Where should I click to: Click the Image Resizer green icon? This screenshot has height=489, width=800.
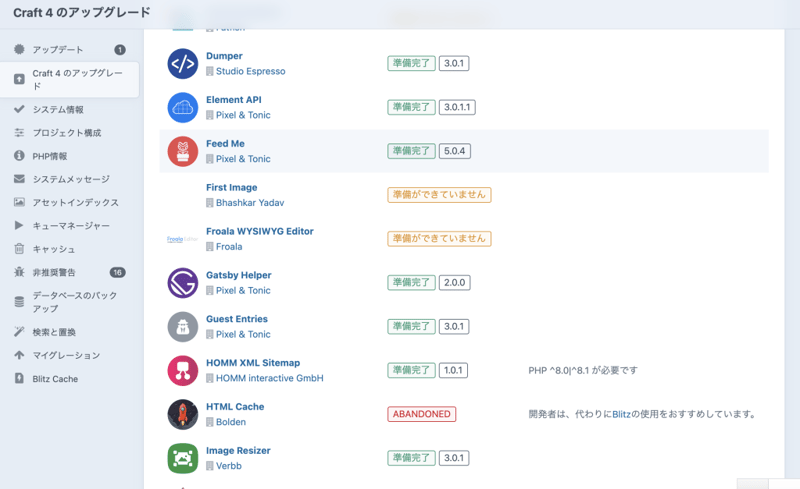pyautogui.click(x=183, y=458)
